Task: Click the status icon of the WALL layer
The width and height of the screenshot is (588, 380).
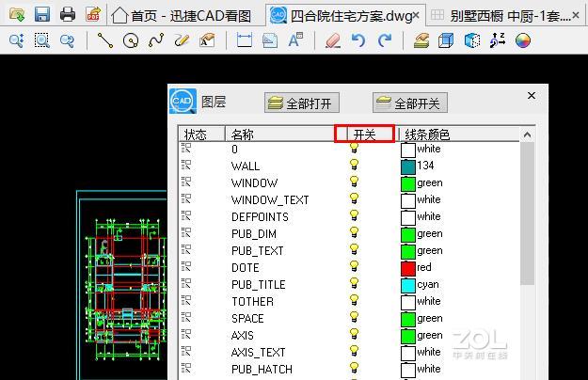Action: tap(186, 165)
